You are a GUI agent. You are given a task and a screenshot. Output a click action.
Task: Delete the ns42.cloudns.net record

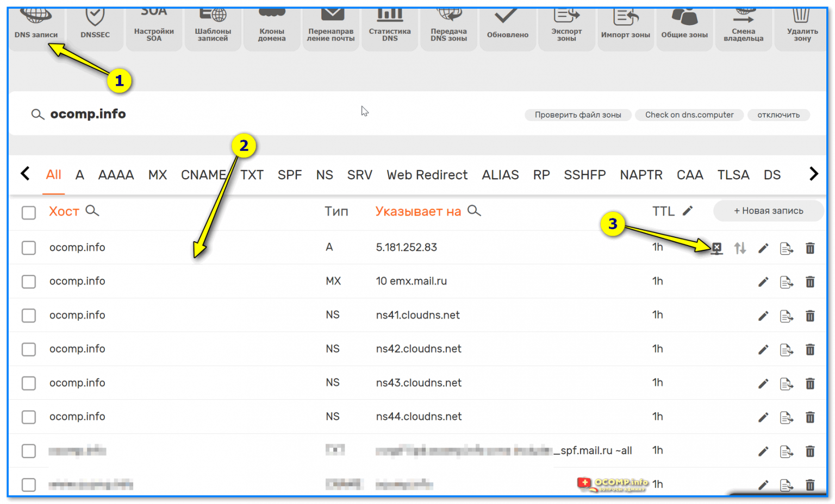pyautogui.click(x=810, y=350)
